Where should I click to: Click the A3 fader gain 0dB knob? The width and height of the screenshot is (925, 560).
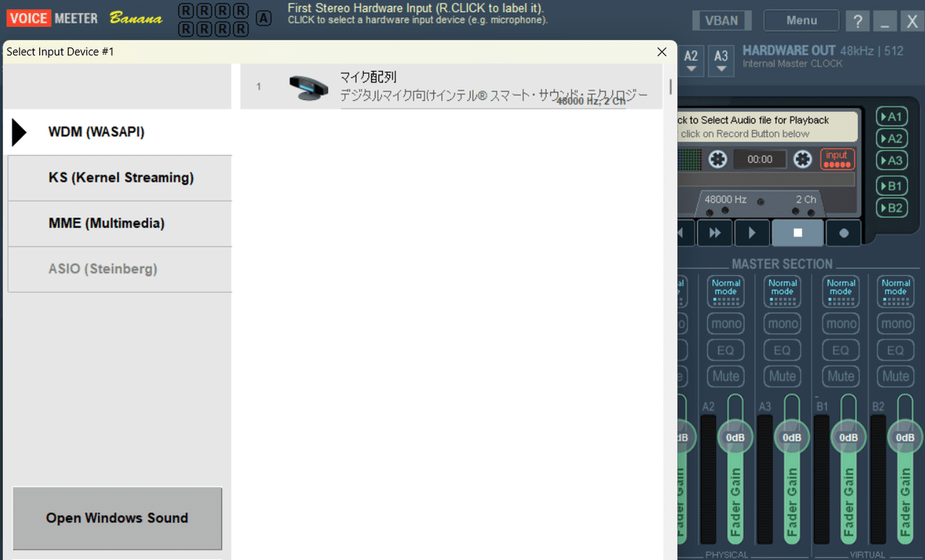792,438
